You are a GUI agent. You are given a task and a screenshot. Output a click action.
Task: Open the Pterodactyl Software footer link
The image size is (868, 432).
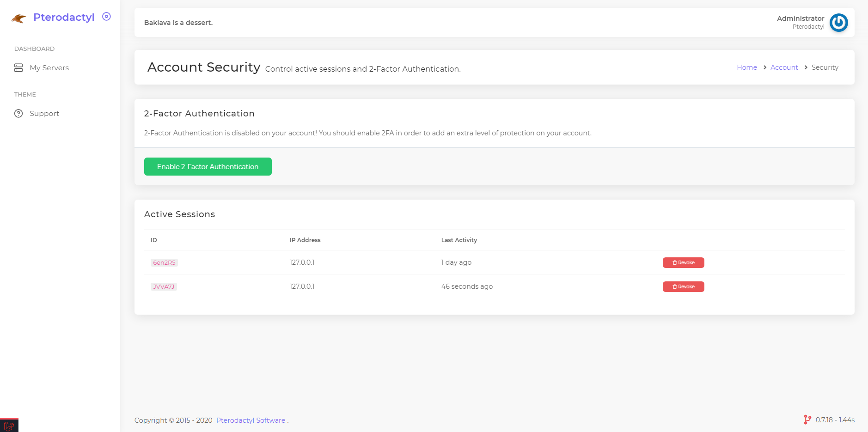coord(251,420)
